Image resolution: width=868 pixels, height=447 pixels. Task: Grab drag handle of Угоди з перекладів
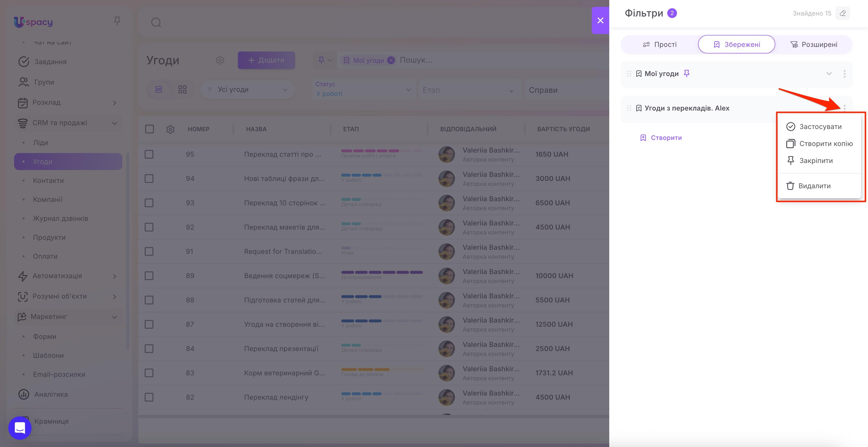click(629, 108)
